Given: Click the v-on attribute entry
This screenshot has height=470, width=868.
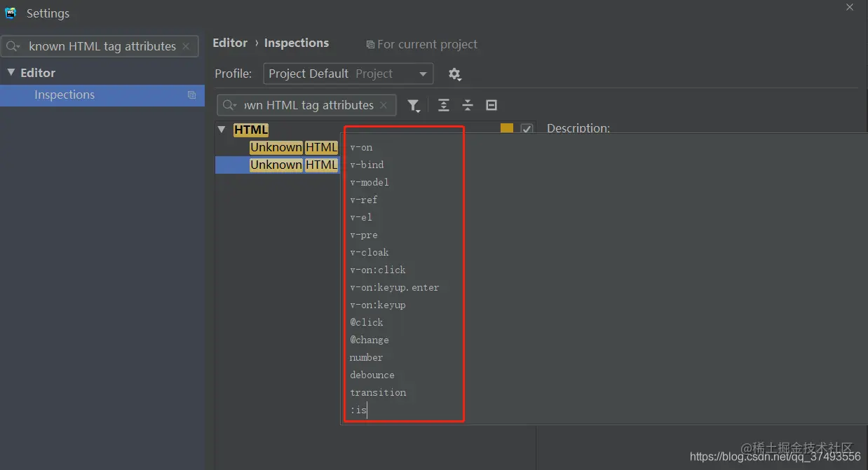Looking at the screenshot, I should click(x=361, y=147).
